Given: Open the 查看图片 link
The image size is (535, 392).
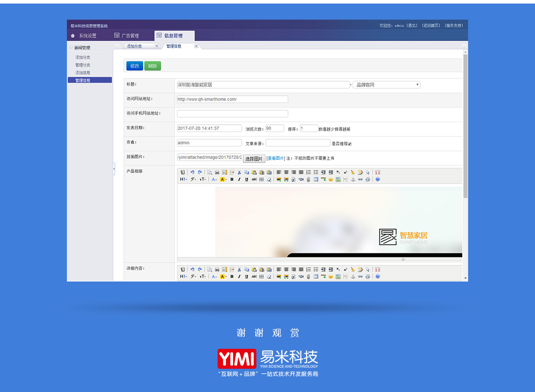Looking at the screenshot, I should point(276,158).
